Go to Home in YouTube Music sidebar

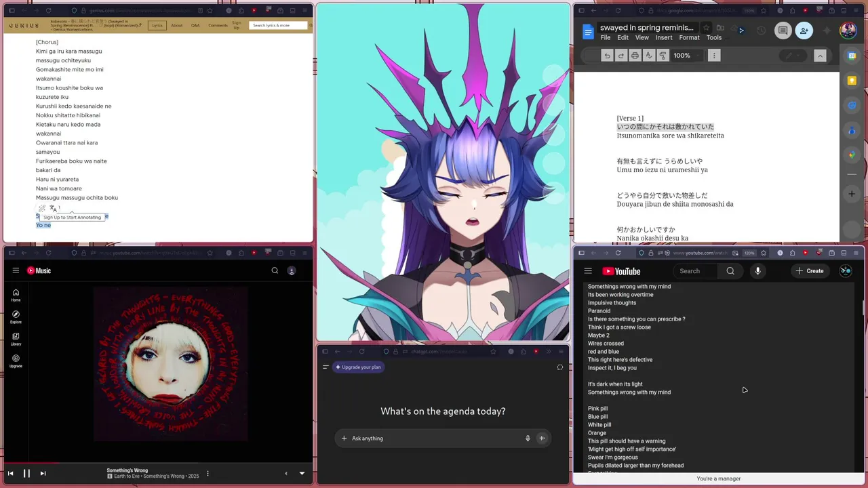tap(16, 295)
